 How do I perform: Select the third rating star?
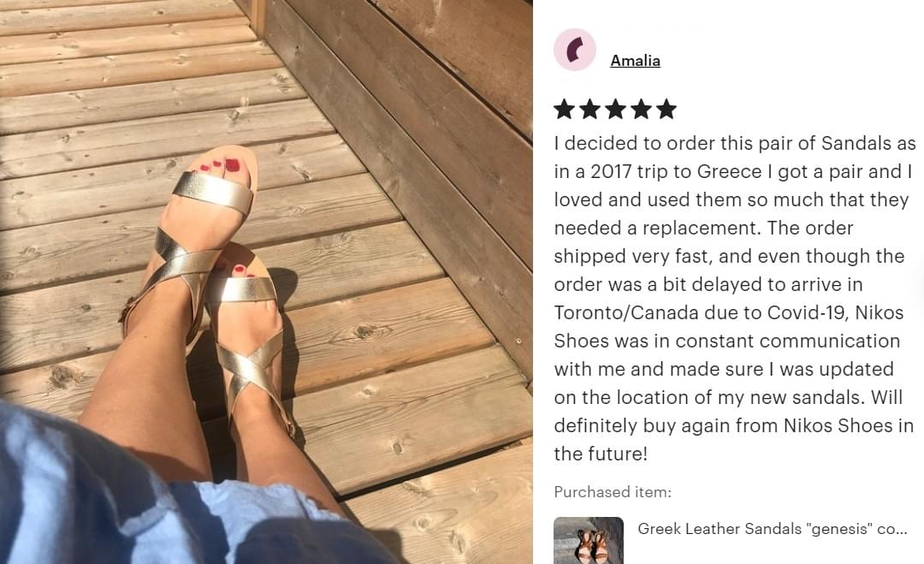point(616,109)
